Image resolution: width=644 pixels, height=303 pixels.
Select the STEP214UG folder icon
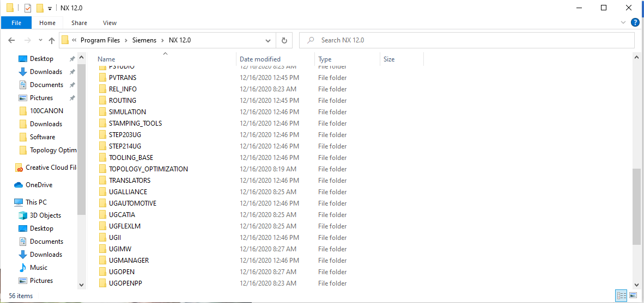click(x=102, y=146)
